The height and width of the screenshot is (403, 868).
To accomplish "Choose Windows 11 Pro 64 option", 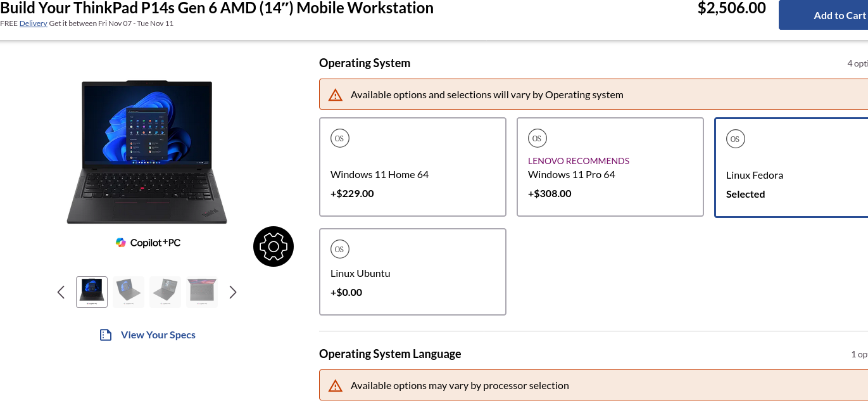I will coord(610,167).
